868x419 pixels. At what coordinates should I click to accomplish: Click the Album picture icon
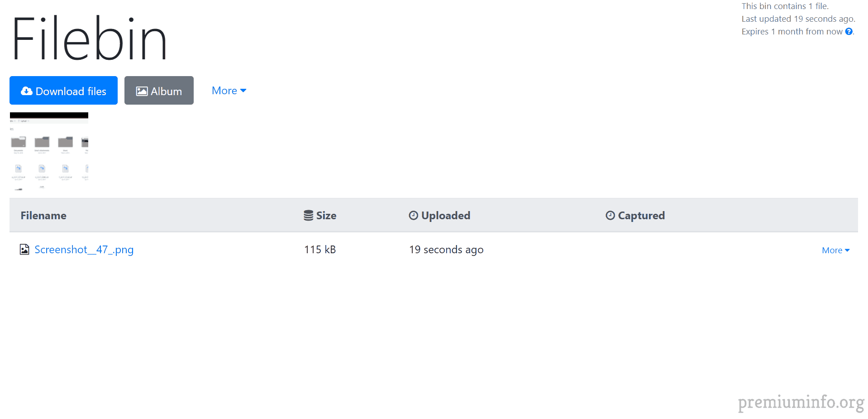click(x=142, y=91)
